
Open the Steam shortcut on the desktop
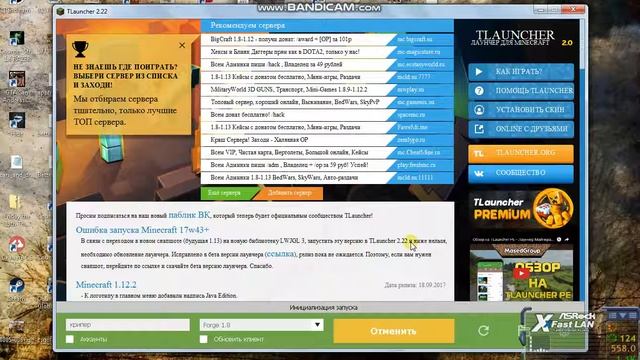click(17, 285)
